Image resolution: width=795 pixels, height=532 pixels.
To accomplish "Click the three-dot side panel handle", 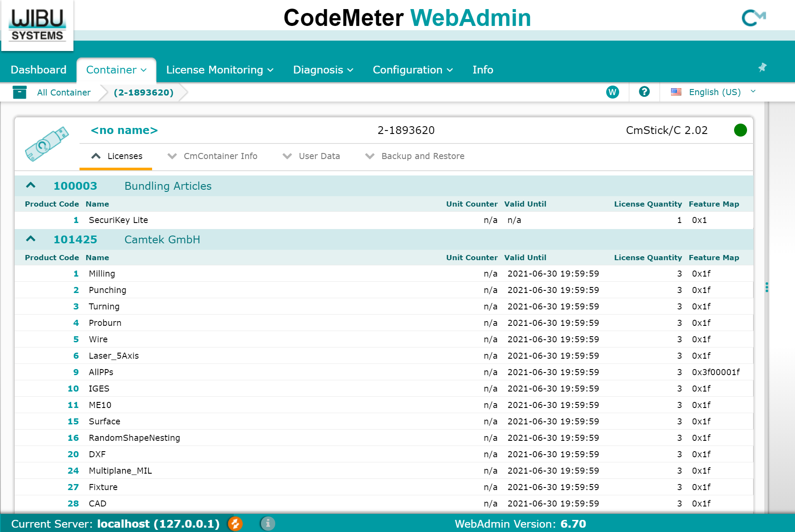I will click(766, 287).
